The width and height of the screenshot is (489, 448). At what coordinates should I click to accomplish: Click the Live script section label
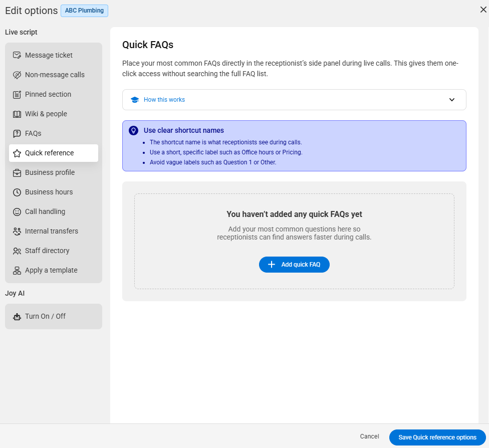[x=21, y=33]
